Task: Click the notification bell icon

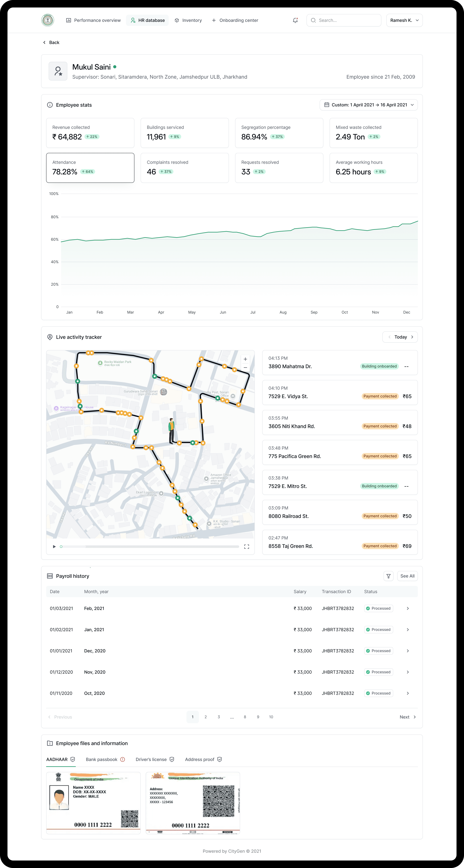Action: tap(295, 20)
